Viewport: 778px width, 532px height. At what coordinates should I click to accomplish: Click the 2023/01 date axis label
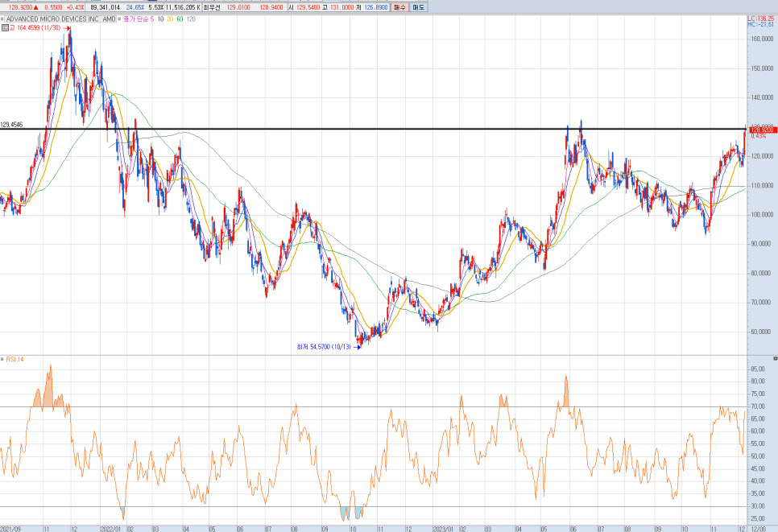coord(443,529)
